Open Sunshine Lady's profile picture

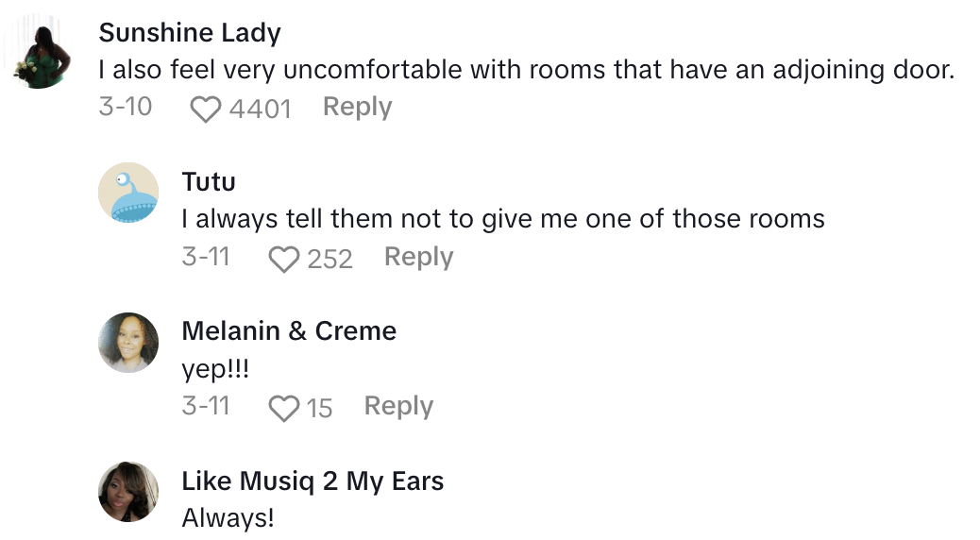41,57
